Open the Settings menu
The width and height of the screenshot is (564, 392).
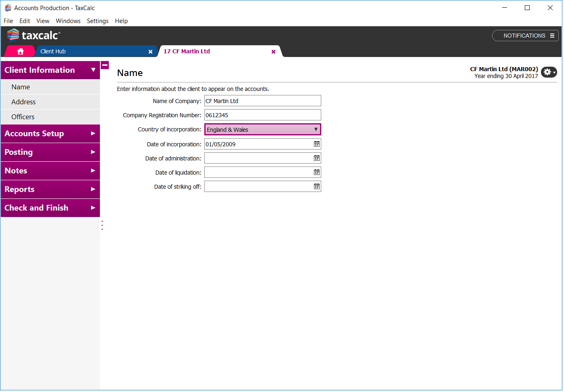tap(98, 21)
